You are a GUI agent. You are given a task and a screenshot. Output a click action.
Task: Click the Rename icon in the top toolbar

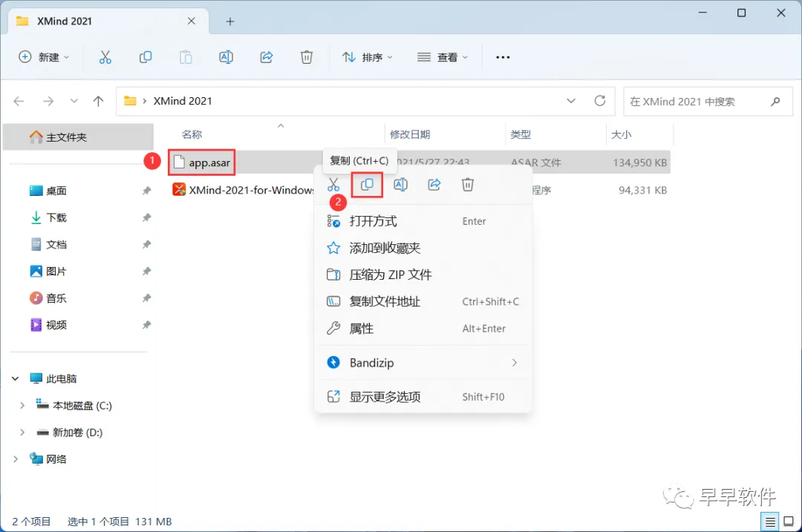click(x=226, y=57)
